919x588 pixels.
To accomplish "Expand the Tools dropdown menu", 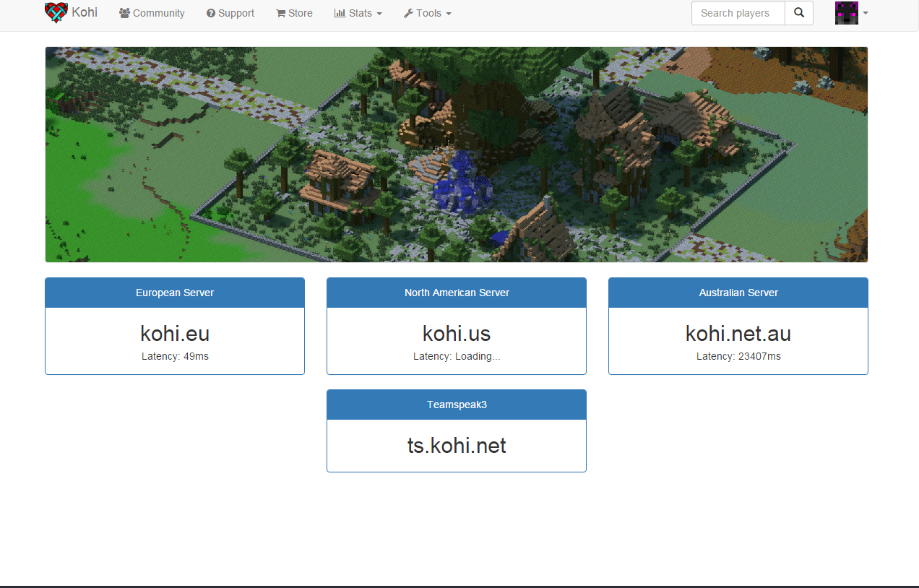I will pos(427,13).
